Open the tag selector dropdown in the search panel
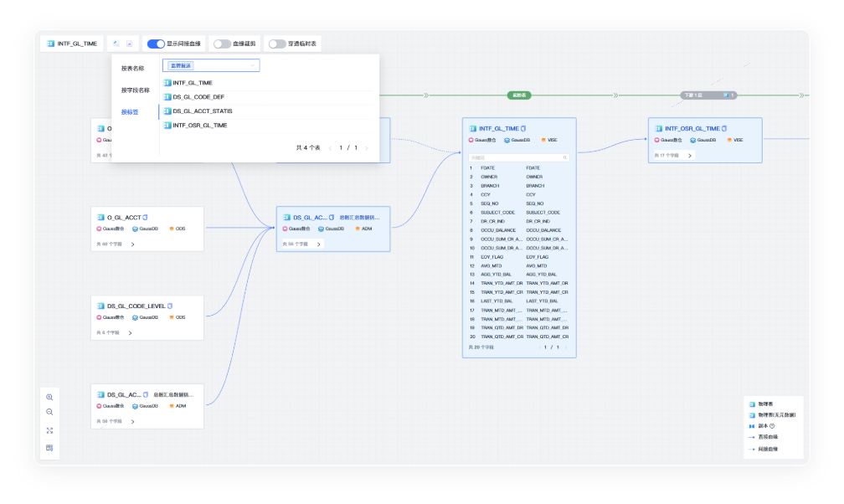 (211, 65)
